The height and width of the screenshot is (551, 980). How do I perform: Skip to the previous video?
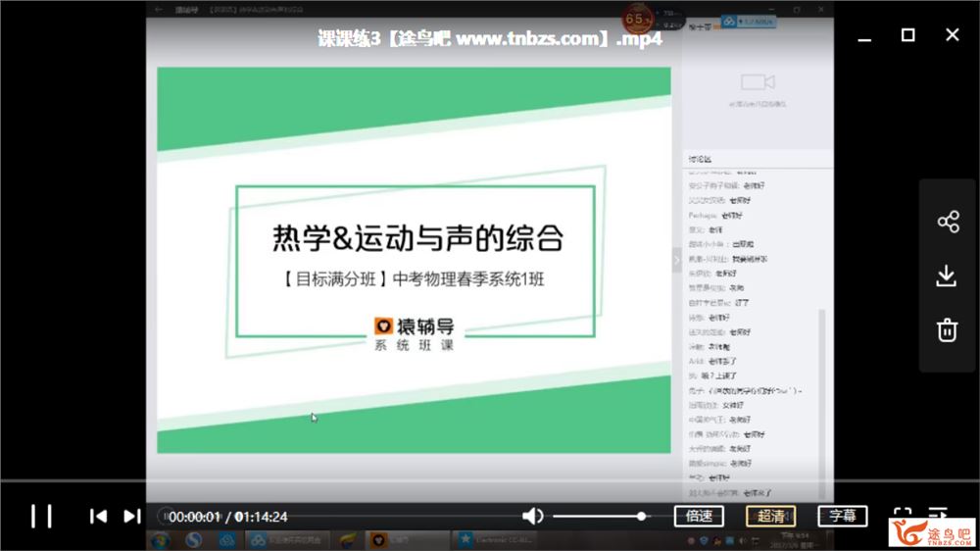point(98,517)
